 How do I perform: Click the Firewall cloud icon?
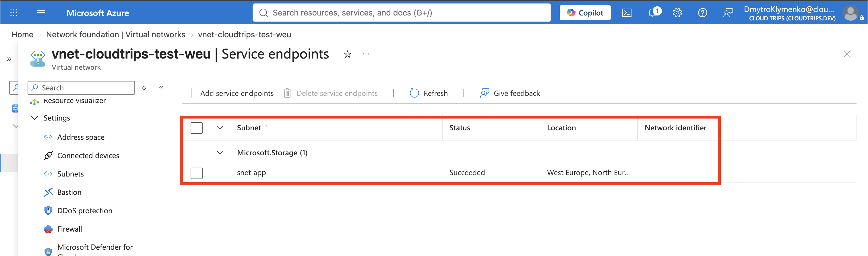(48, 229)
